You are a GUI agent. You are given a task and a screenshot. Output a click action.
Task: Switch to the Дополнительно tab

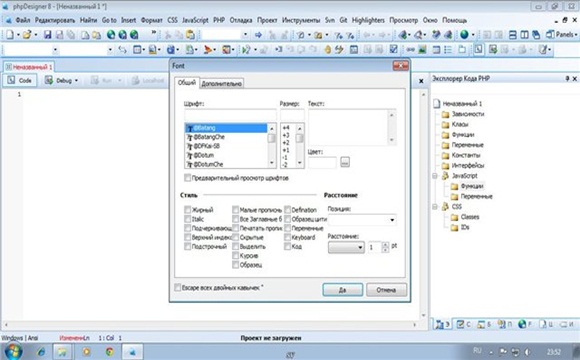pos(222,84)
